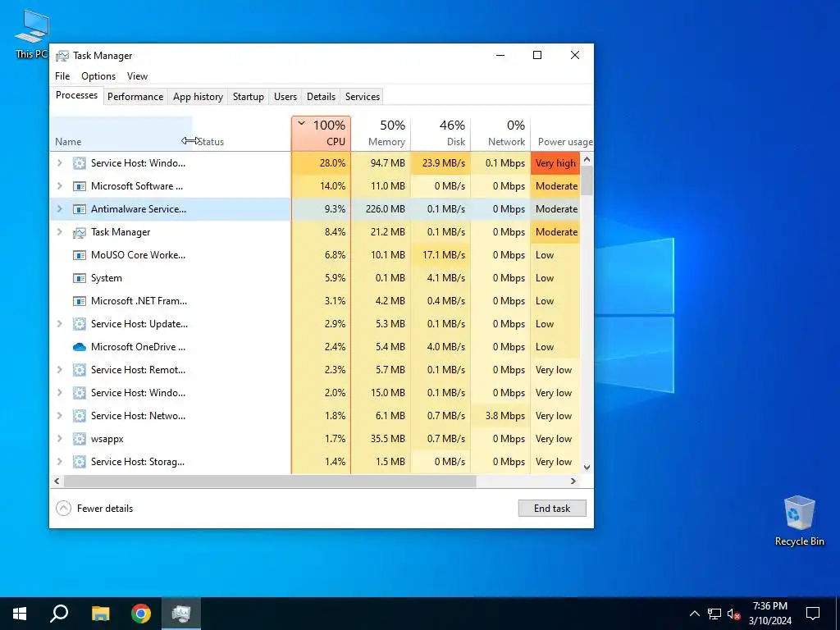Viewport: 840px width, 630px height.
Task: Open the Windows Start menu
Action: click(20, 614)
